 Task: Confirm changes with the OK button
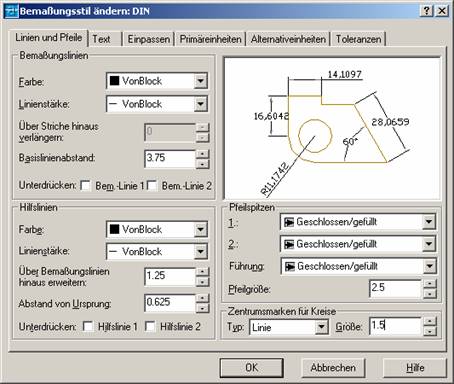click(x=252, y=368)
